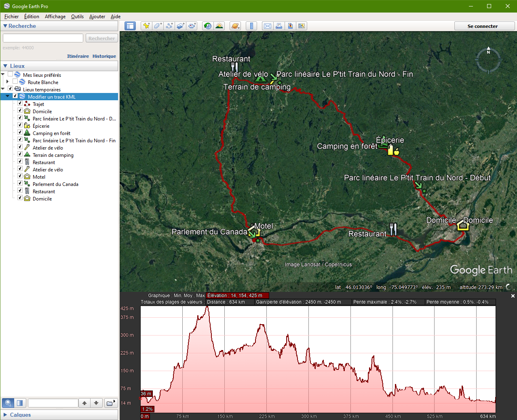Add a path from the toolbar
517x420 pixels.
coord(169,26)
